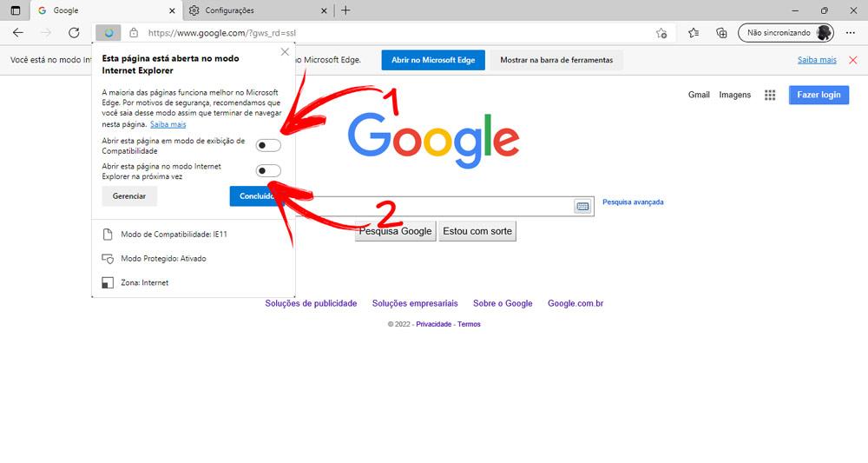
Task: Go back using the back arrow
Action: (x=18, y=33)
